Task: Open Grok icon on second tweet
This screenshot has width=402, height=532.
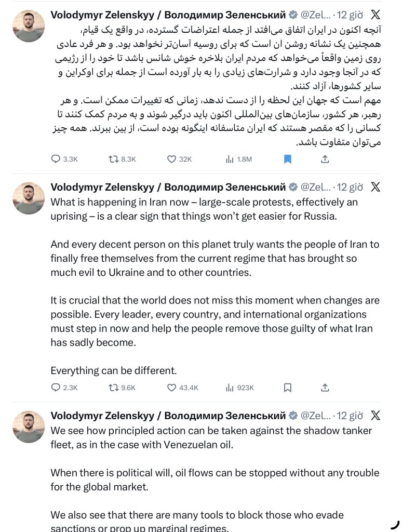Action: point(375,187)
